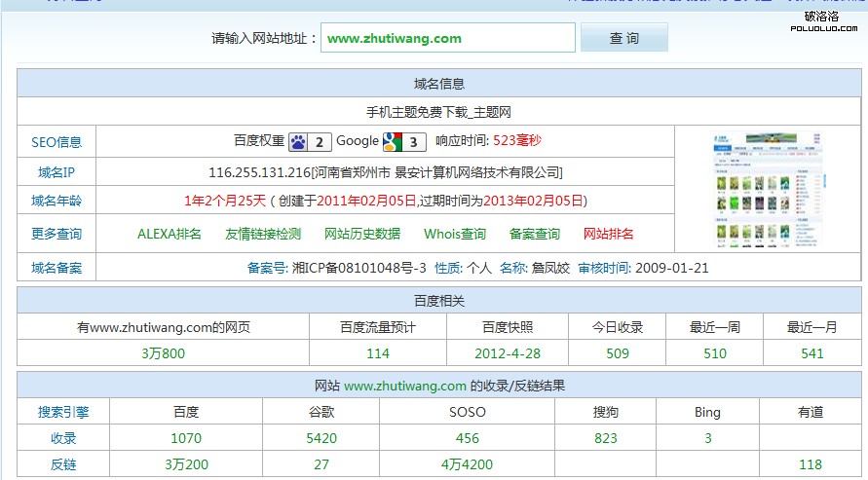Click 有道 反链 value 118
Screen dimensions: 868x480
(x=811, y=464)
